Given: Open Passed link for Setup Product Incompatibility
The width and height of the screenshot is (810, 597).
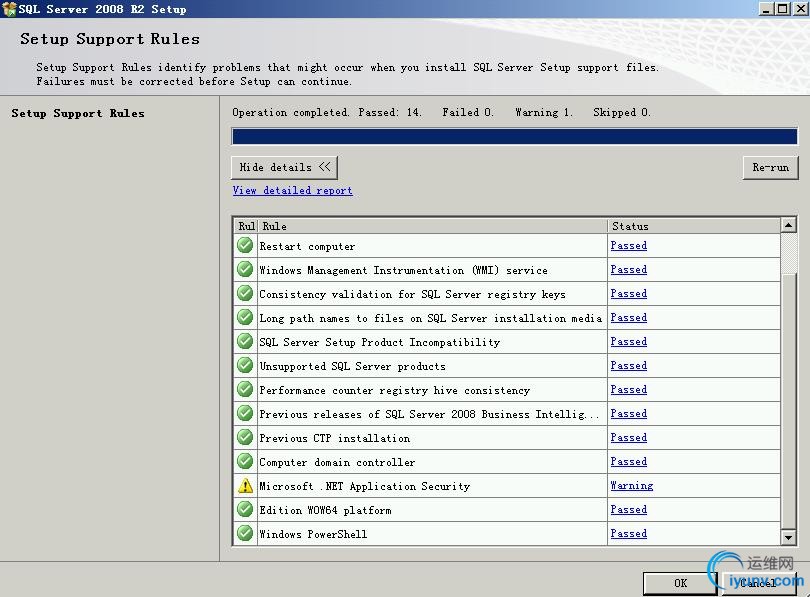Looking at the screenshot, I should tap(628, 342).
